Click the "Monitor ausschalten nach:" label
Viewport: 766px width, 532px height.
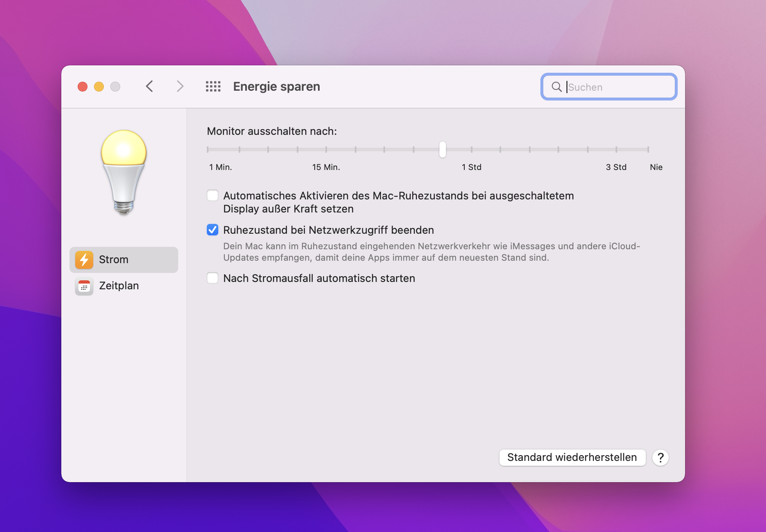(272, 131)
